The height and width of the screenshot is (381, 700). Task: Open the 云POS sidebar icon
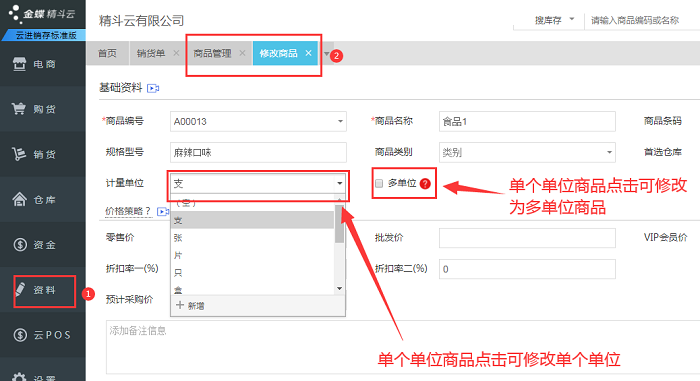point(20,335)
